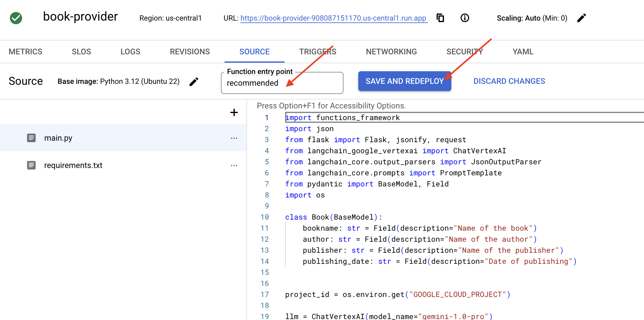The height and width of the screenshot is (320, 644).
Task: Open the YAML tab
Action: pos(523,52)
